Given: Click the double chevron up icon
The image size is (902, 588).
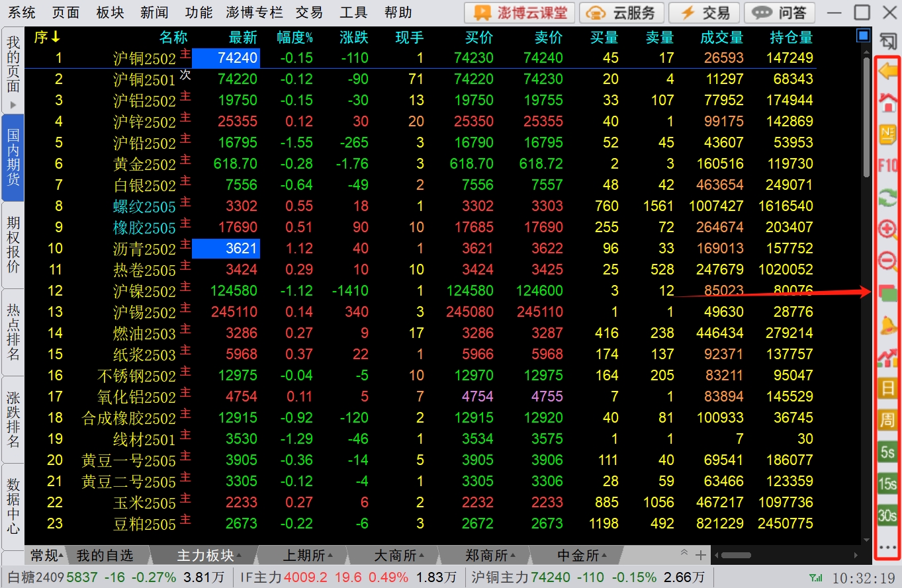Looking at the screenshot, I should point(684,554).
